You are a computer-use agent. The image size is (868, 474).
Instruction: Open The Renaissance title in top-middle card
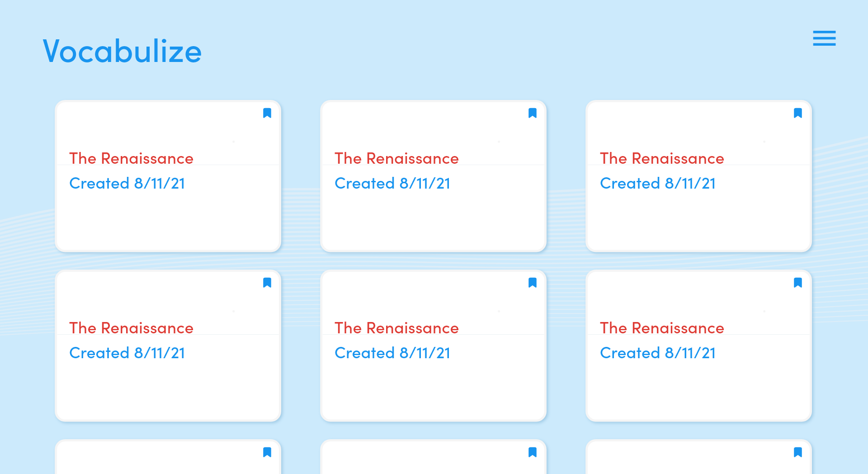point(396,158)
